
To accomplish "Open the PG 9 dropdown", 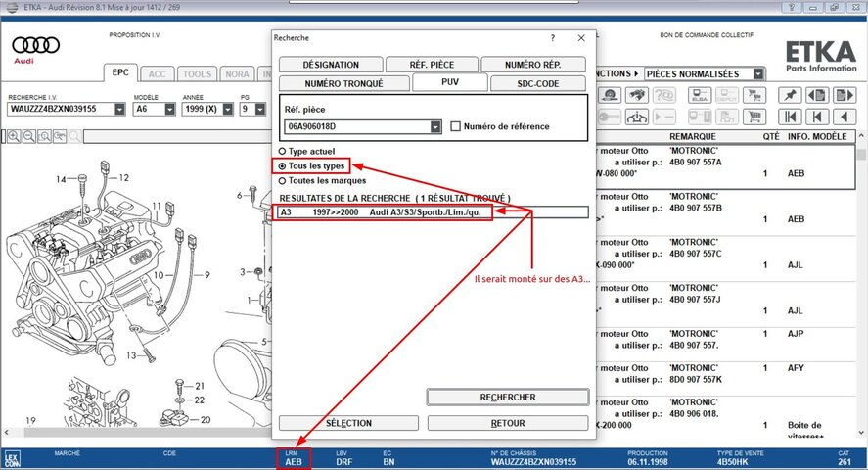I will [x=260, y=109].
